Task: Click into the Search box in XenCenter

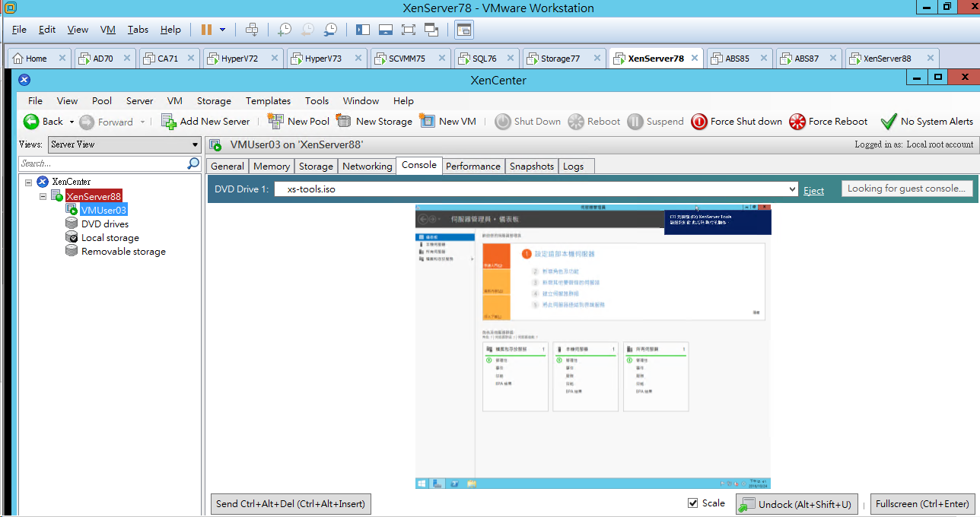Action: click(102, 163)
